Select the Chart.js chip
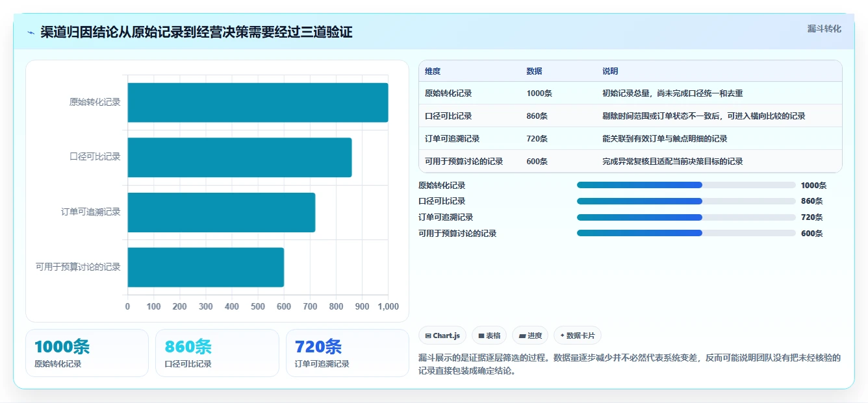 click(x=442, y=336)
